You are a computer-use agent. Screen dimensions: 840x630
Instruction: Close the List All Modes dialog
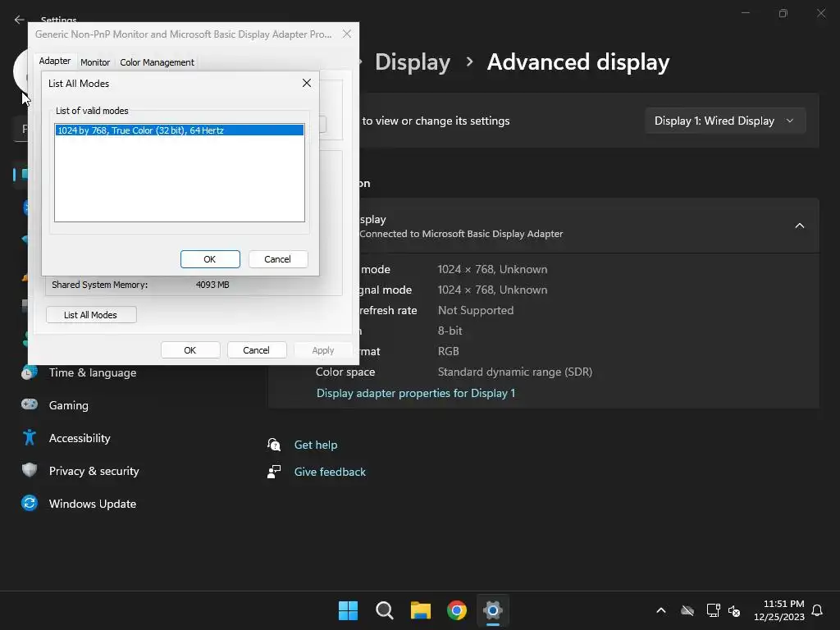(x=307, y=83)
